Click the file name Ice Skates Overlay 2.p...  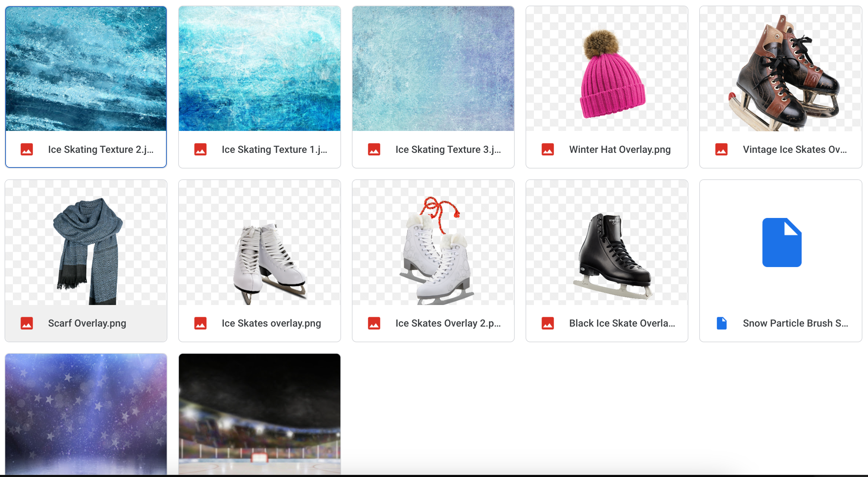(448, 323)
